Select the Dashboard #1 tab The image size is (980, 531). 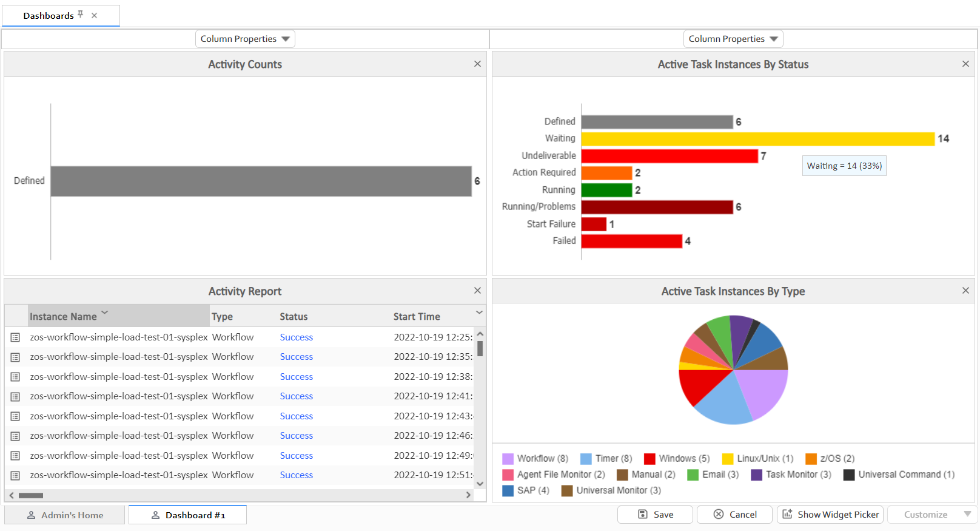(x=188, y=515)
